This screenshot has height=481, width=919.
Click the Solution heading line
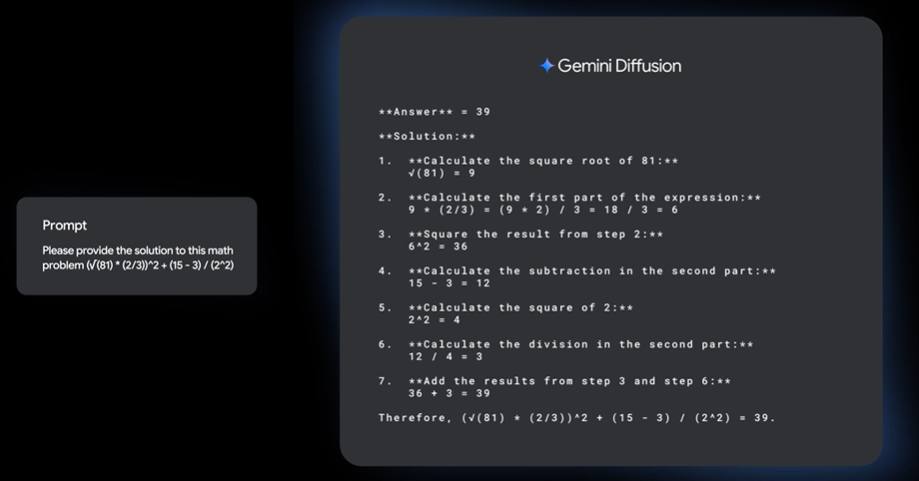click(427, 136)
